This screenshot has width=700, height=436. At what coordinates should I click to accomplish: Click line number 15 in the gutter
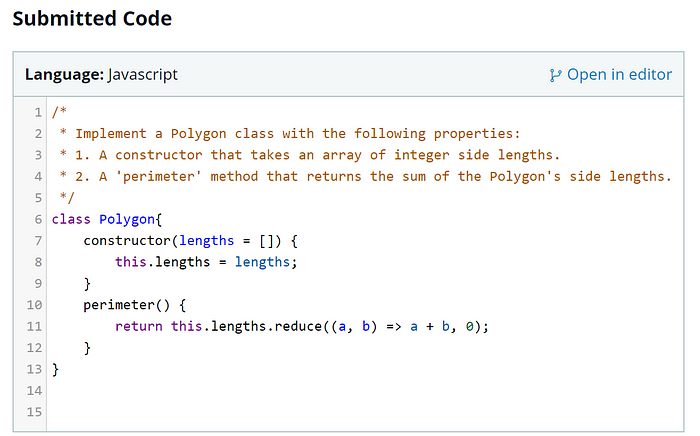34,412
